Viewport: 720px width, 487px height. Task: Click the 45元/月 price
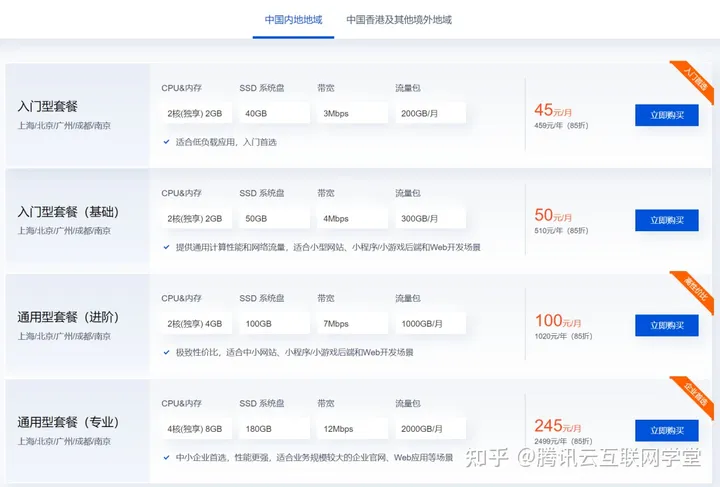pyautogui.click(x=553, y=110)
